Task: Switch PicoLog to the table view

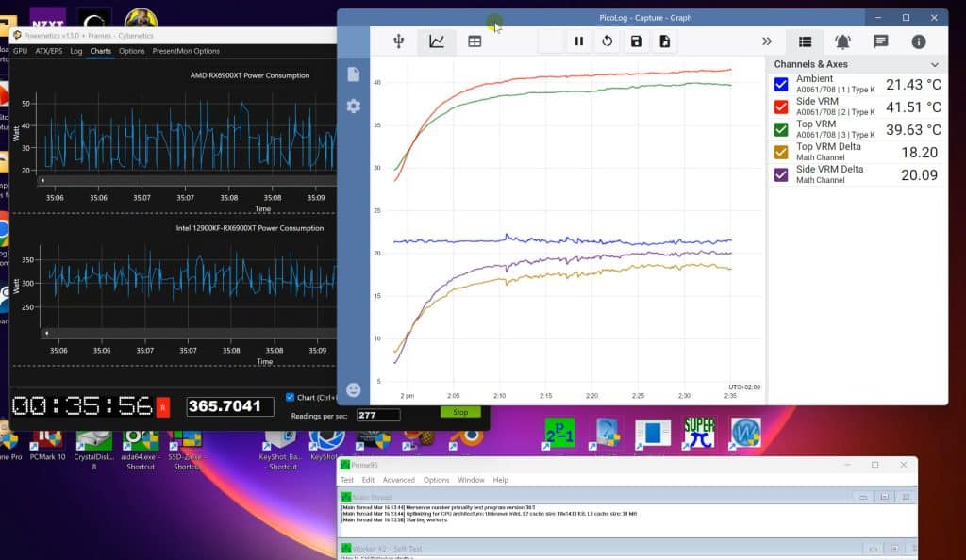Action: click(475, 41)
